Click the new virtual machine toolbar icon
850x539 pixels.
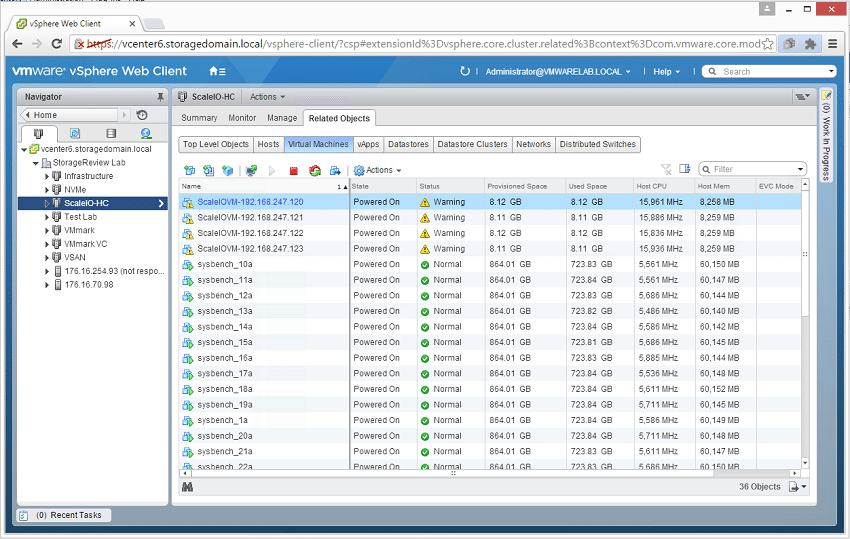point(189,170)
